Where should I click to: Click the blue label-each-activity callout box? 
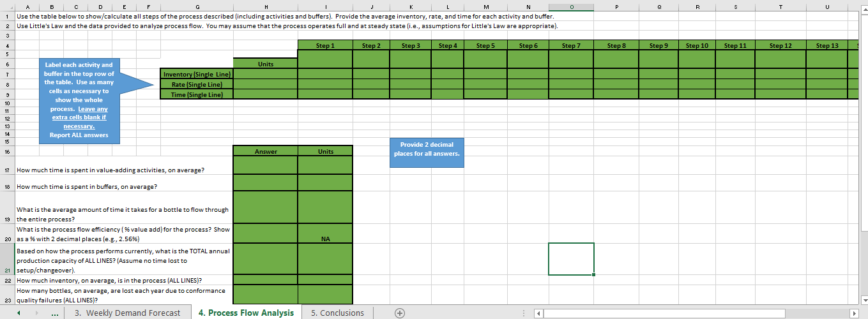(x=79, y=100)
